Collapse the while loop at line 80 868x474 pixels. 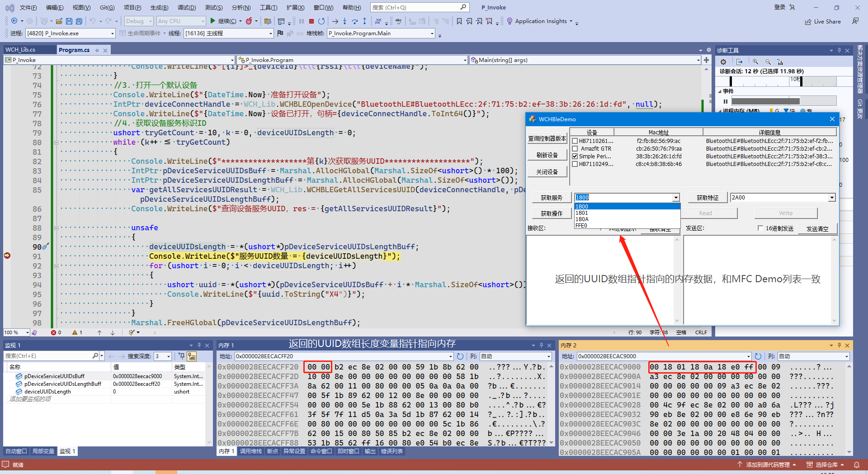point(56,142)
